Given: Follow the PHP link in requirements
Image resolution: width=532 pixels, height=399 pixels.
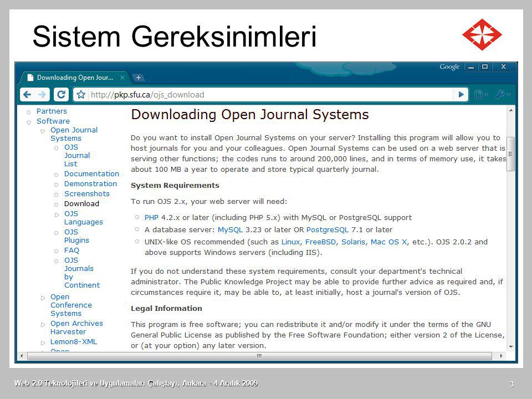Looking at the screenshot, I should pyautogui.click(x=151, y=217).
